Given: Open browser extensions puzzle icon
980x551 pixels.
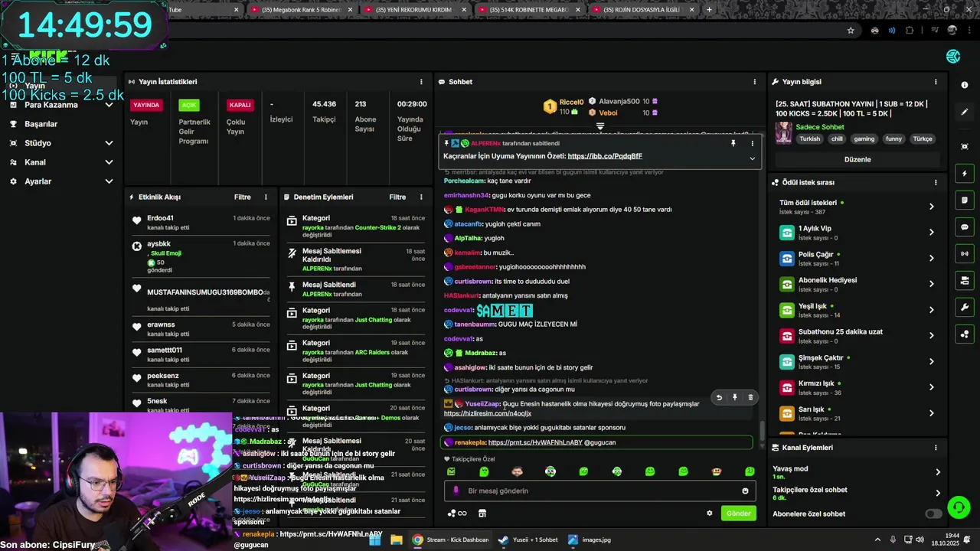Looking at the screenshot, I should 910,31.
